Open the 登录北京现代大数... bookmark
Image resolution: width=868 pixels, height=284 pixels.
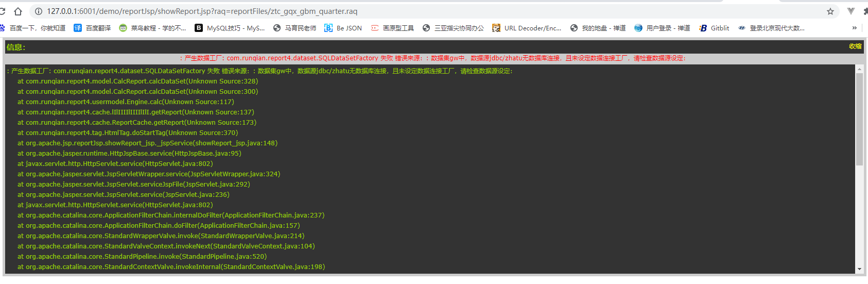pyautogui.click(x=771, y=28)
